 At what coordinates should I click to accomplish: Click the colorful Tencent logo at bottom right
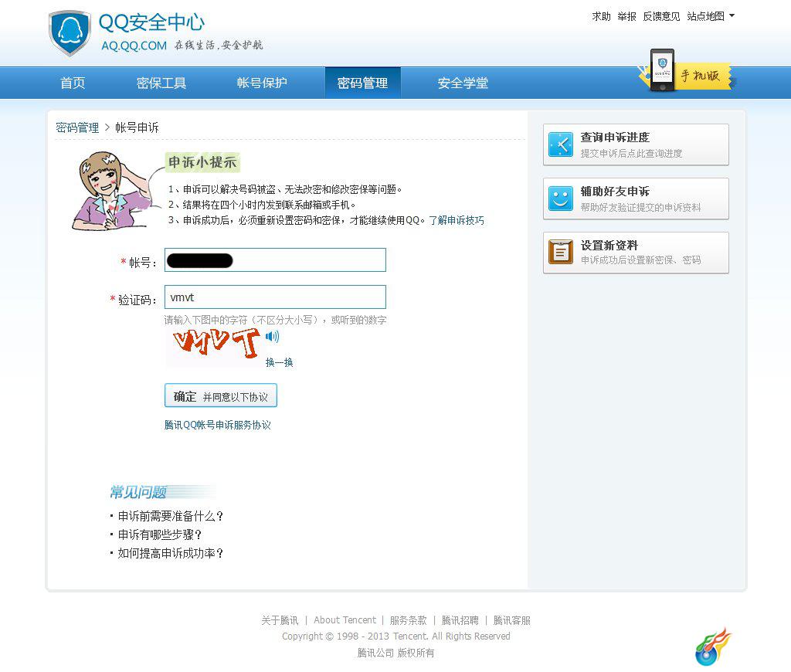(713, 647)
